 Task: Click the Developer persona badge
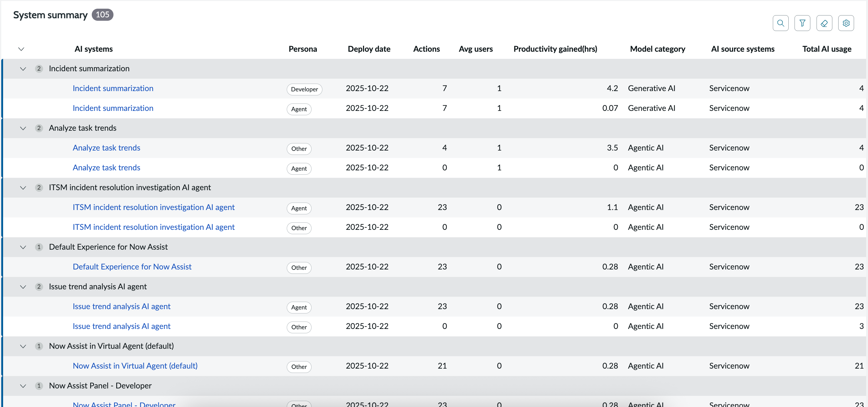[x=304, y=90]
